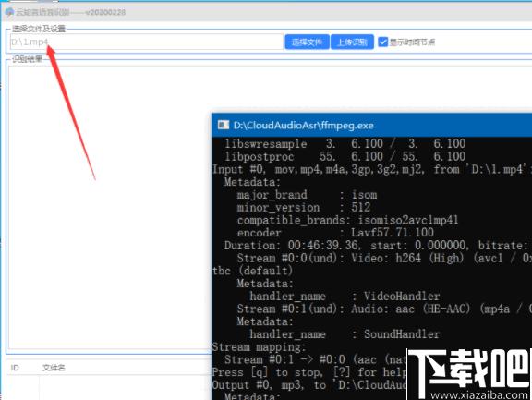
Task: Click the encoder Lavf57.71.100 console line
Action: (335, 233)
